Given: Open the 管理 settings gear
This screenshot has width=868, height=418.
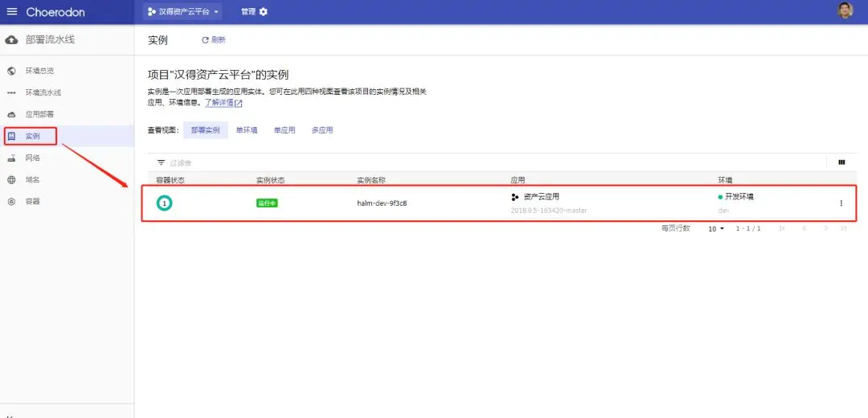Looking at the screenshot, I should [x=263, y=11].
